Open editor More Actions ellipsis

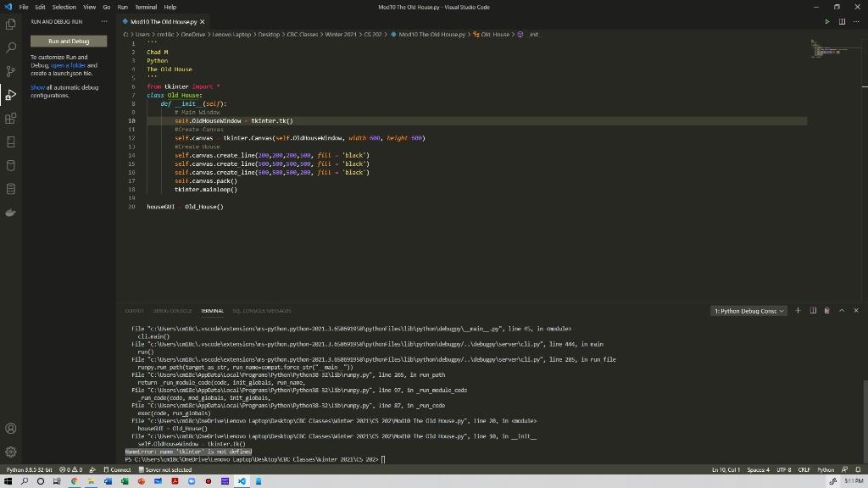coord(856,21)
